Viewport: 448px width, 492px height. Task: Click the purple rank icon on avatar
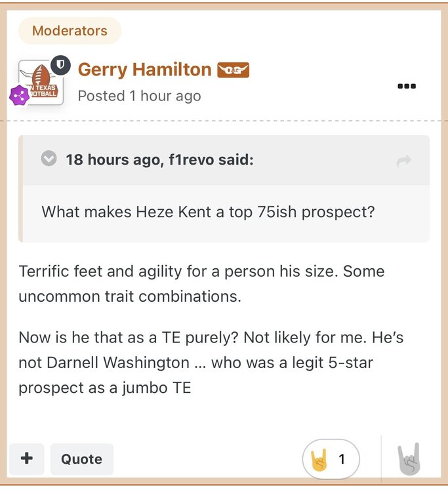click(x=19, y=95)
